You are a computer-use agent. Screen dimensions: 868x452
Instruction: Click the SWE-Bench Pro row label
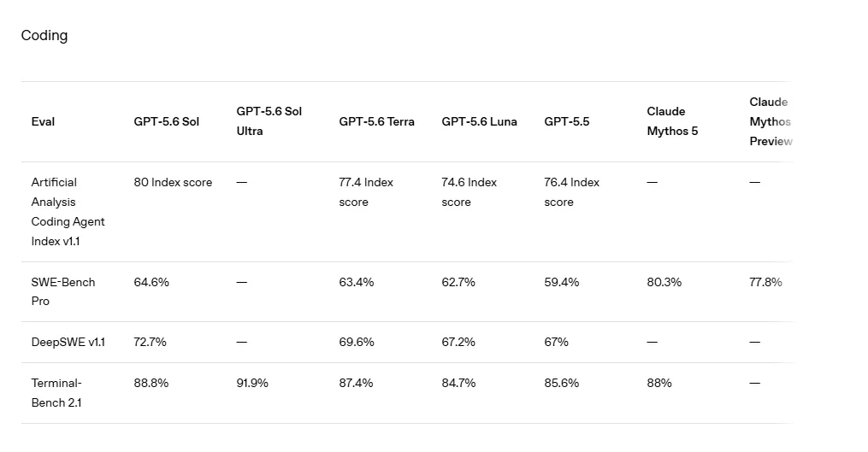(63, 291)
